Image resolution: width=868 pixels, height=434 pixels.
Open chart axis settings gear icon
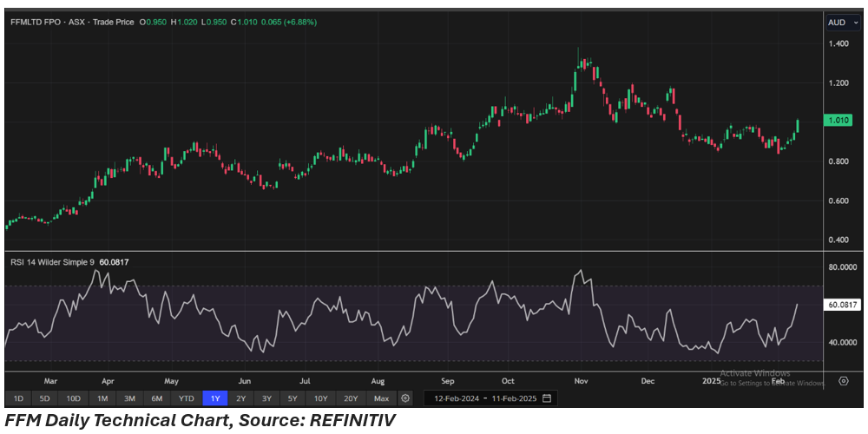843,381
